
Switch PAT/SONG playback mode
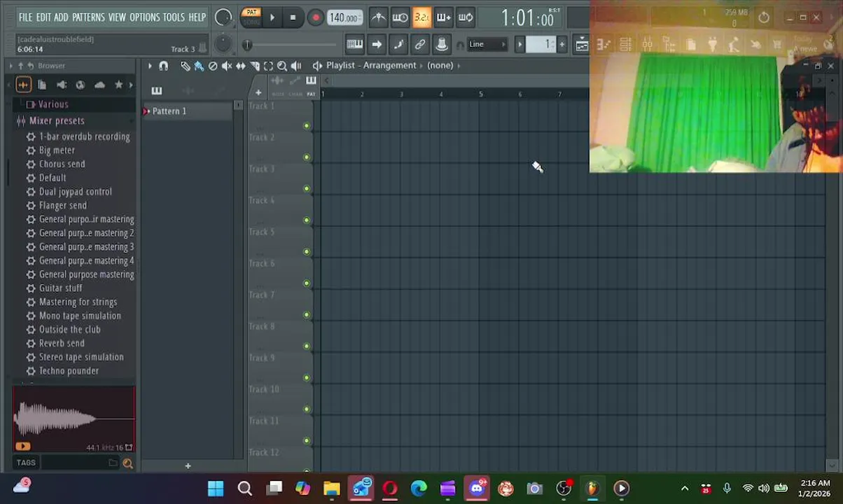coord(251,17)
